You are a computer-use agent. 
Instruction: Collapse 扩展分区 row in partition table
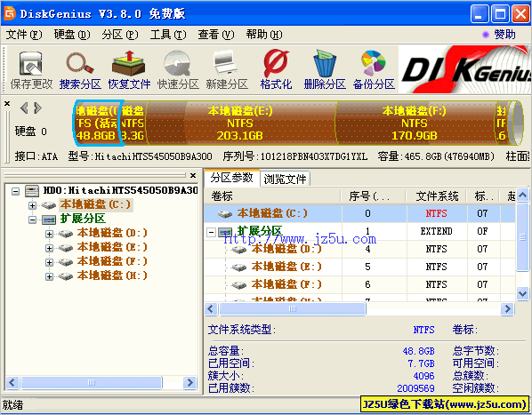[211, 232]
